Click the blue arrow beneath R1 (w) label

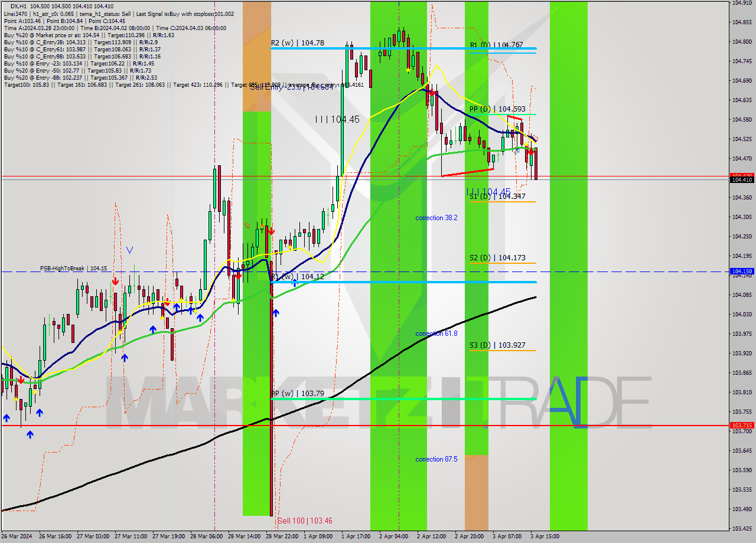click(294, 283)
